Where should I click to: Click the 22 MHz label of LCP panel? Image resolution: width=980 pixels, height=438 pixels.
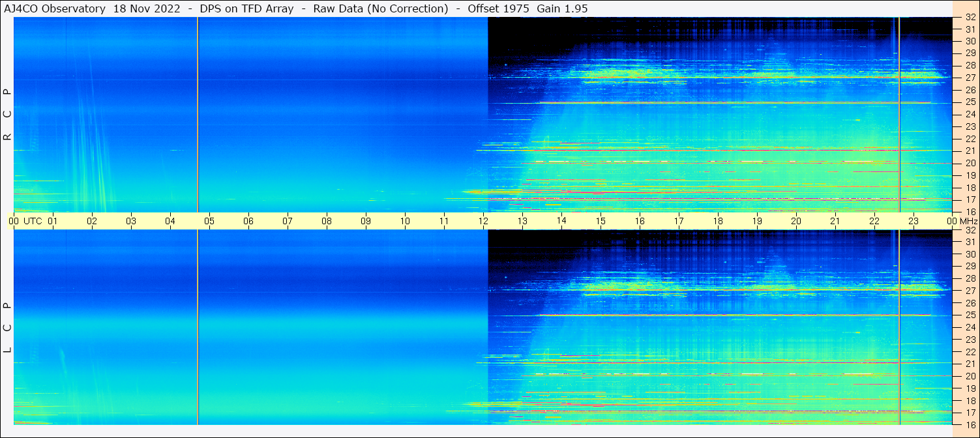(970, 351)
